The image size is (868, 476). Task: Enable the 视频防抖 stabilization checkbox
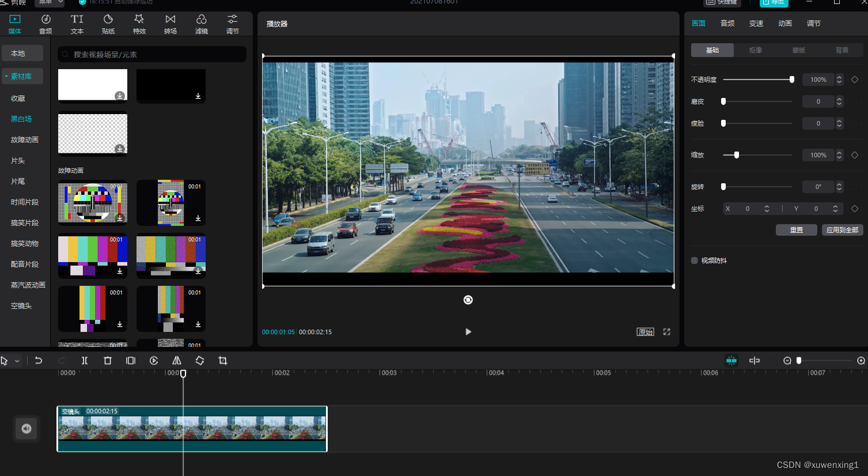695,260
